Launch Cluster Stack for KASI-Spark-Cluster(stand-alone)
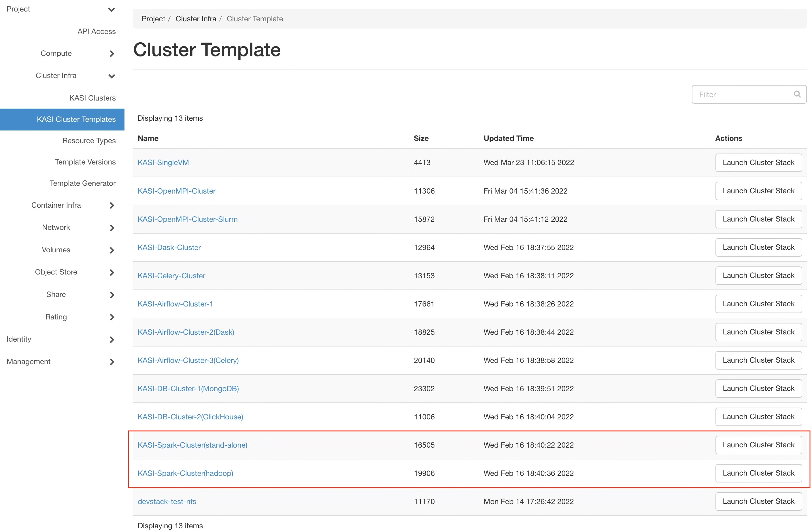This screenshot has height=530, width=812. pyautogui.click(x=758, y=445)
